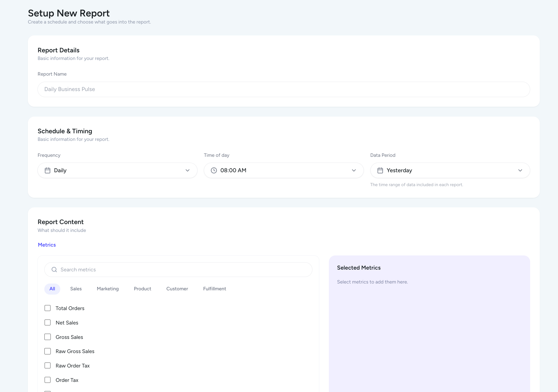The image size is (558, 392).
Task: Expand the Daily frequency dropdown chevron
Action: tap(187, 170)
